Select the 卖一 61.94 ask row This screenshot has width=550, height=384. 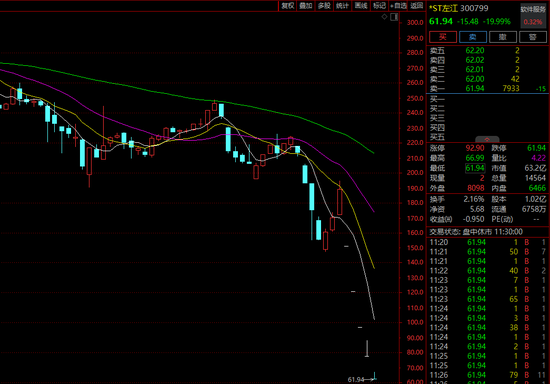(488, 88)
